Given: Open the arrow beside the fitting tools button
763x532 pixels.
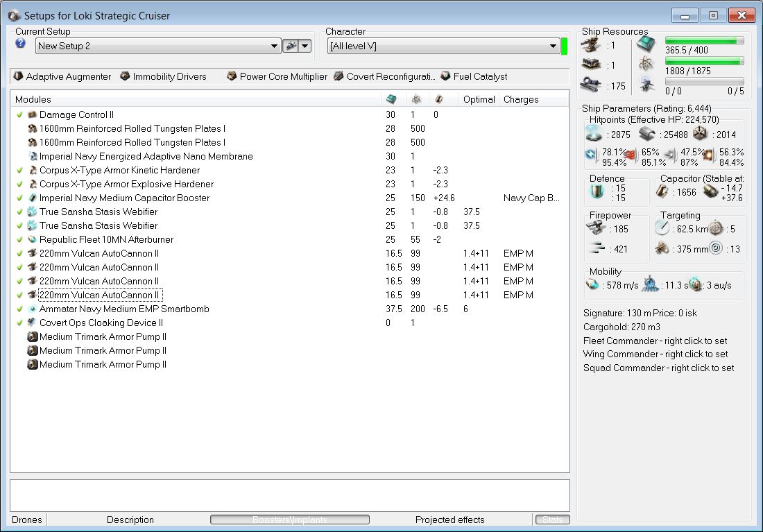Looking at the screenshot, I should pyautogui.click(x=305, y=46).
